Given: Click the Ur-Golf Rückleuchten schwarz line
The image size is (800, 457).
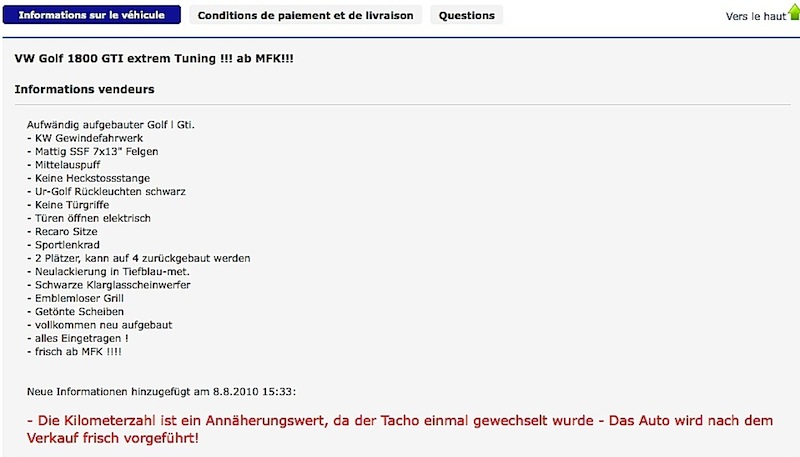Looking at the screenshot, I should pos(107,191).
